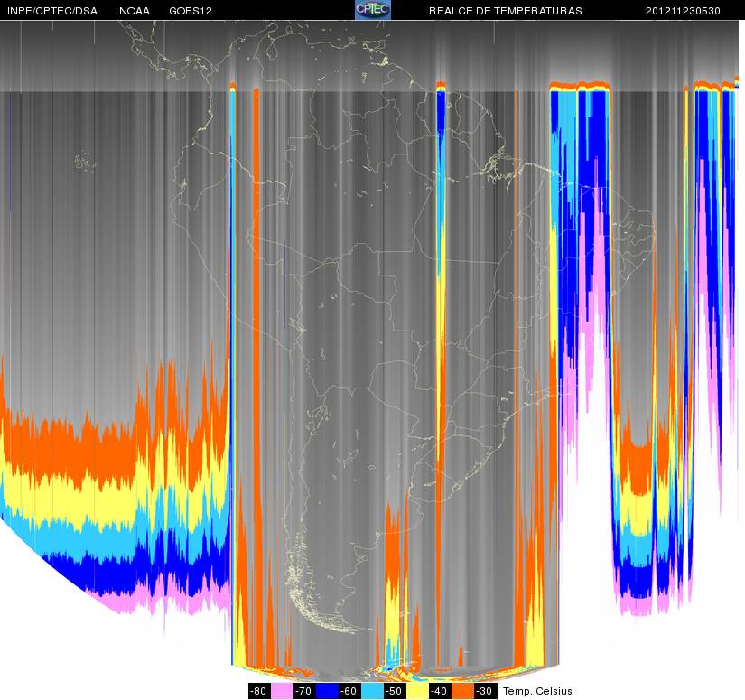Click the INPE/CPTEC/DSA header text
This screenshot has height=700, width=745.
(x=52, y=11)
